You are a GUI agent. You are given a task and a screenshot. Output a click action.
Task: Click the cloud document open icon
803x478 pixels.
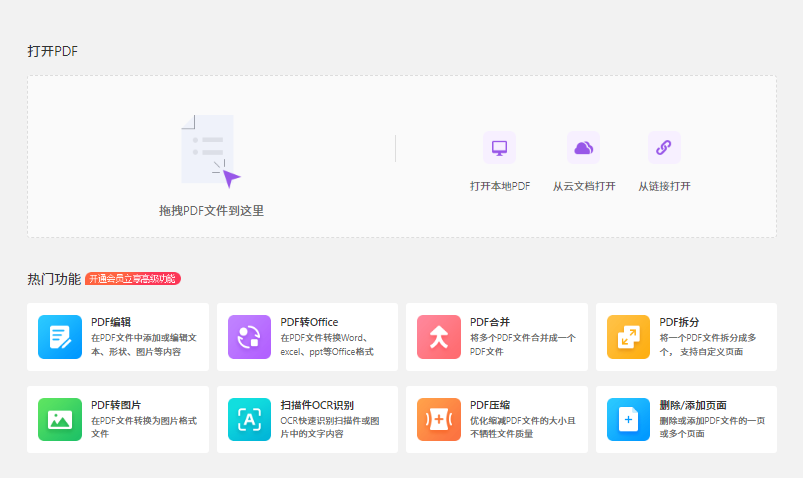pos(583,148)
